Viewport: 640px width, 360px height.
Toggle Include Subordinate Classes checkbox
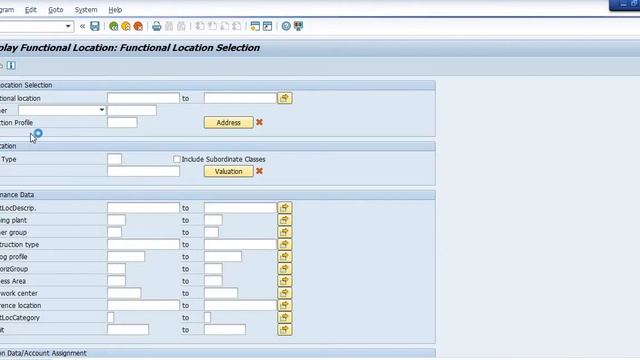pyautogui.click(x=177, y=159)
